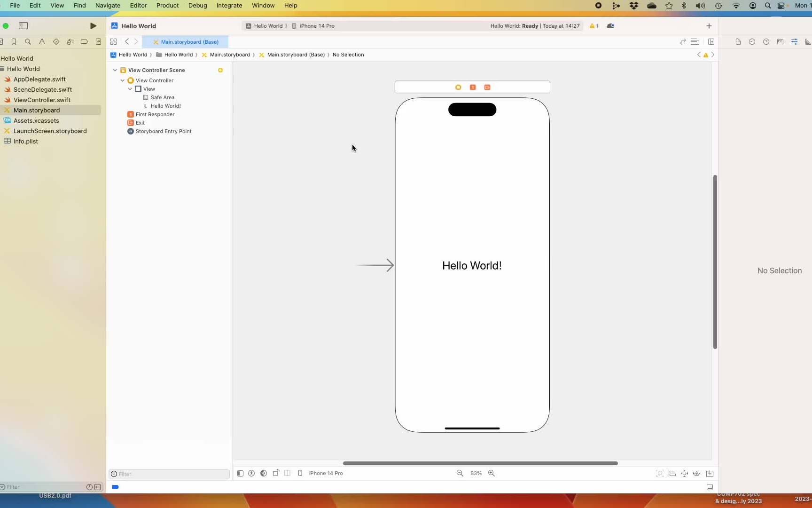Collapse the View Controller outline item

pyautogui.click(x=122, y=80)
